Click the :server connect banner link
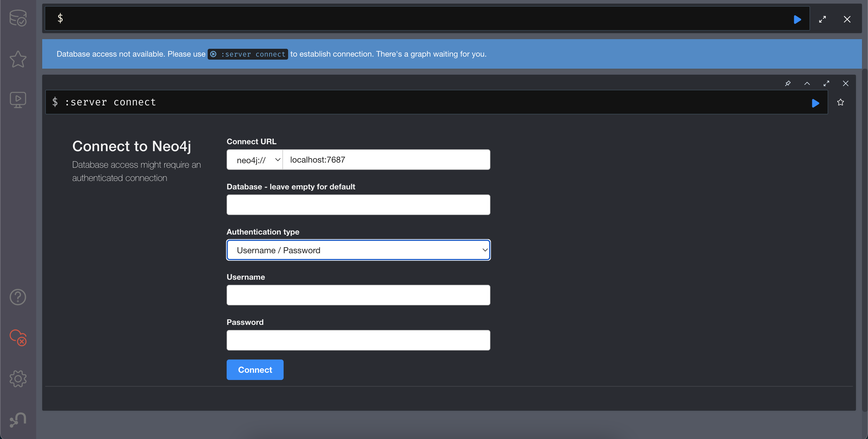Image resolution: width=868 pixels, height=439 pixels. (x=248, y=54)
